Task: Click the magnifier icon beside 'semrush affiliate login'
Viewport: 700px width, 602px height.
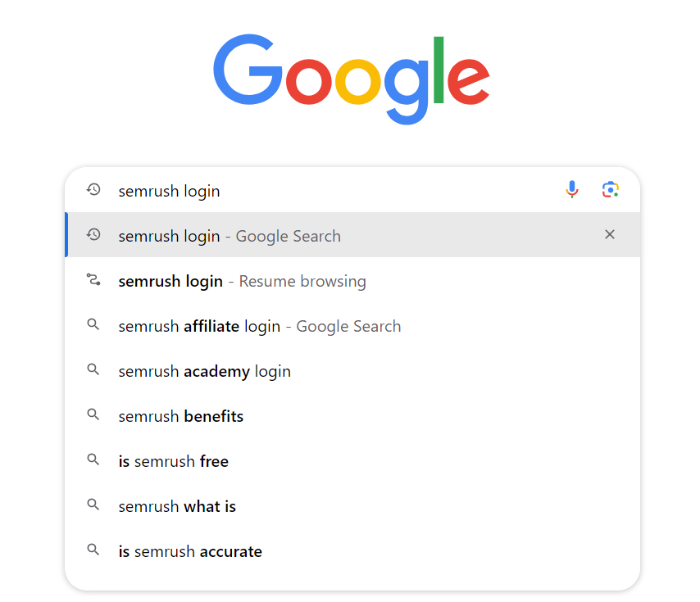Action: [93, 325]
